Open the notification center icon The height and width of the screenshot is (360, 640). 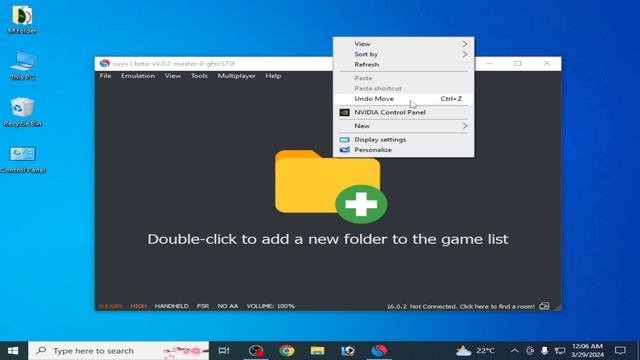[620, 351]
